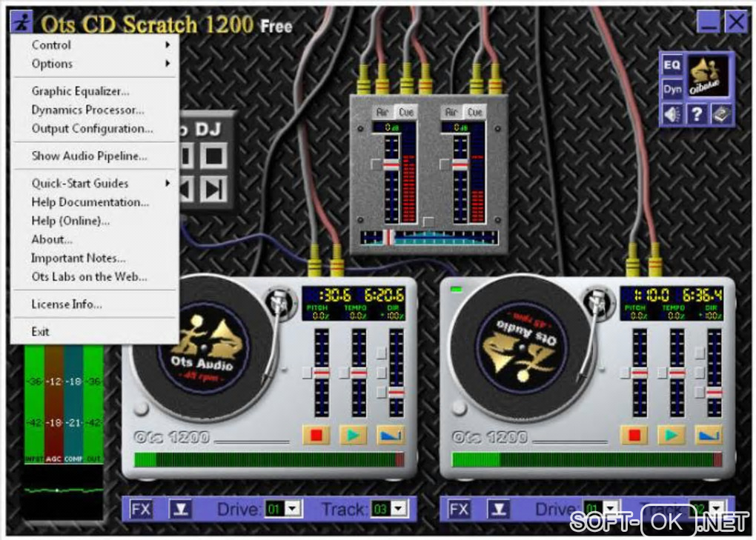Click left deck tempo reset square
The width and height of the screenshot is (756, 540).
[343, 373]
